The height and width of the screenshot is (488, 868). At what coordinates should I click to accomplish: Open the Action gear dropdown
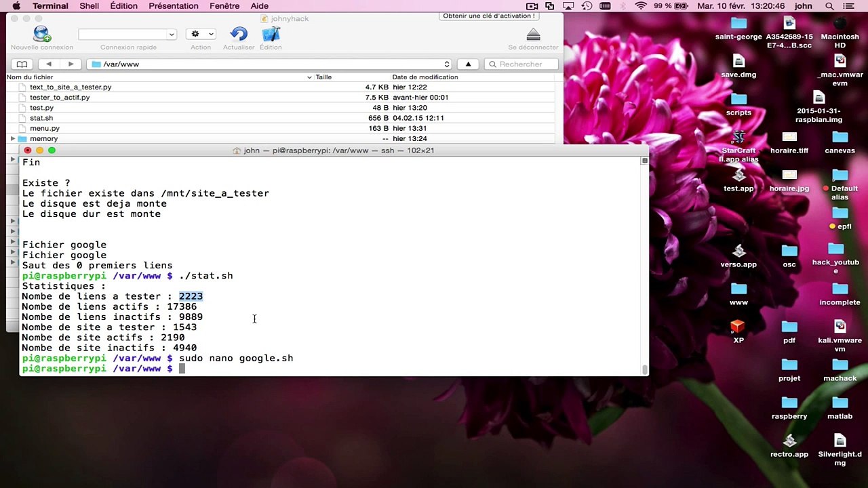click(201, 34)
